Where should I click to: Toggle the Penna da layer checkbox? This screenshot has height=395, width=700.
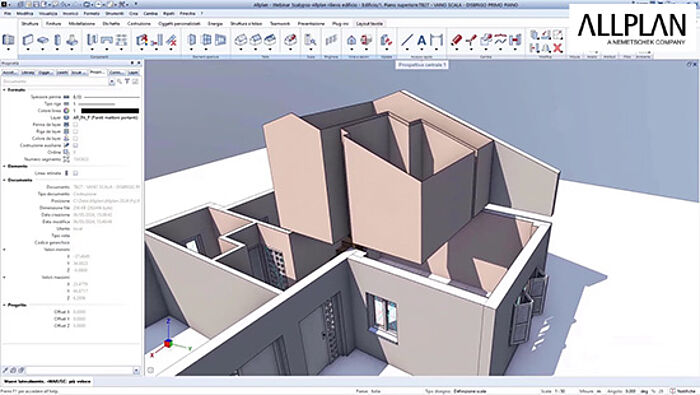(75, 125)
